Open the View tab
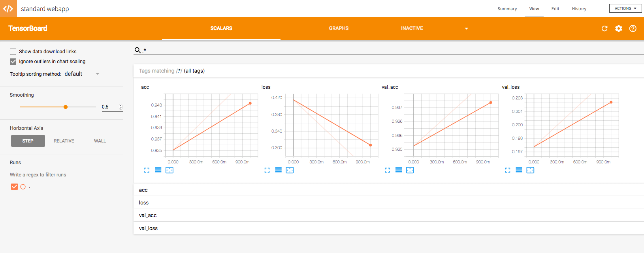644x253 pixels. [x=534, y=9]
